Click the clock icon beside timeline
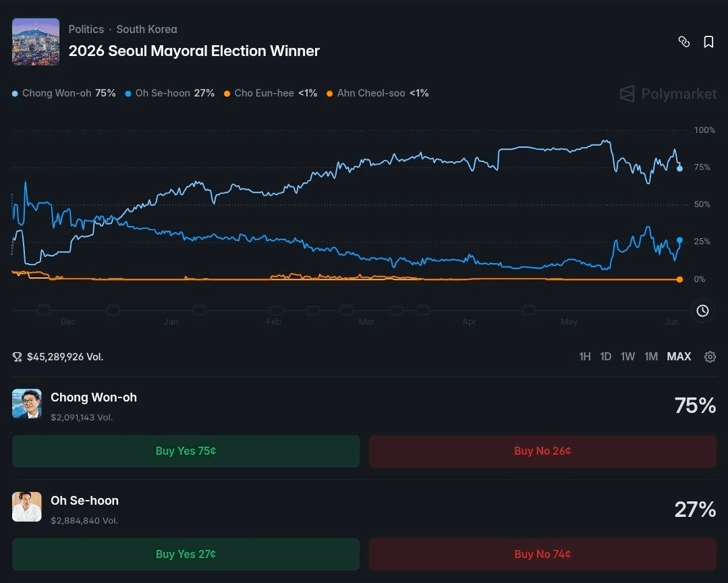The image size is (728, 583). tap(702, 310)
